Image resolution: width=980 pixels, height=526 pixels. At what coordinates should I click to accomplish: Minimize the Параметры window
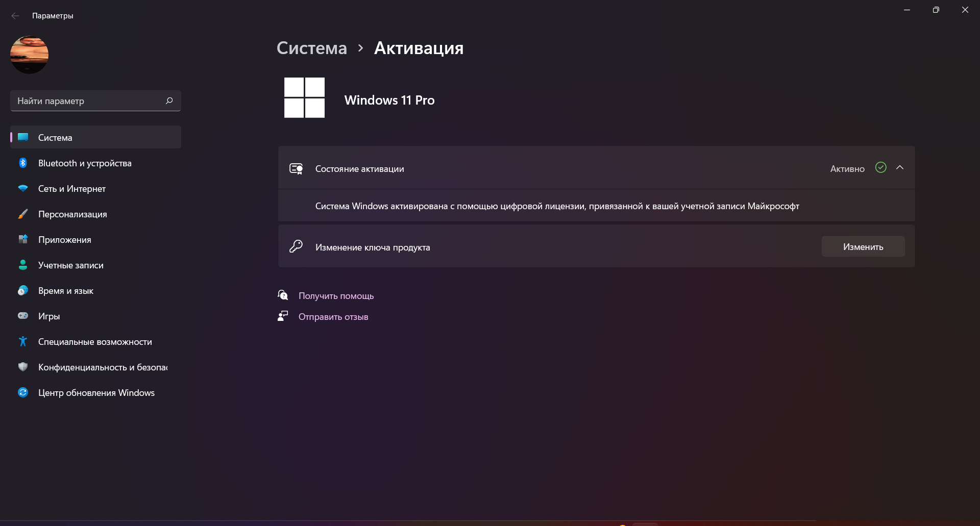tap(907, 10)
